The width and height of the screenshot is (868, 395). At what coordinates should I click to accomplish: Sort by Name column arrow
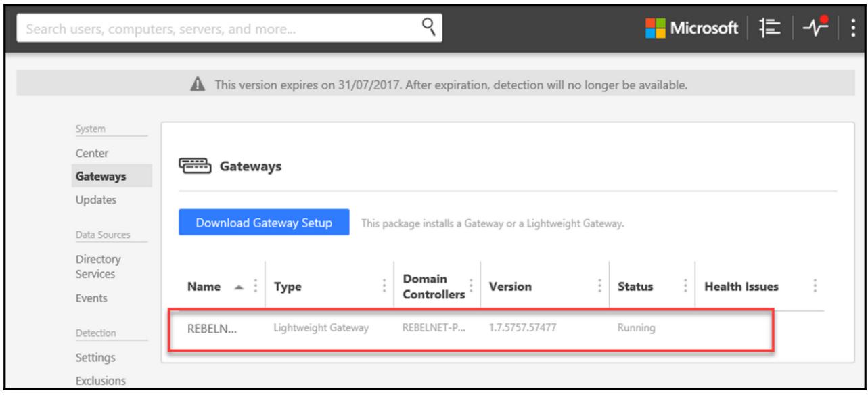pyautogui.click(x=239, y=287)
